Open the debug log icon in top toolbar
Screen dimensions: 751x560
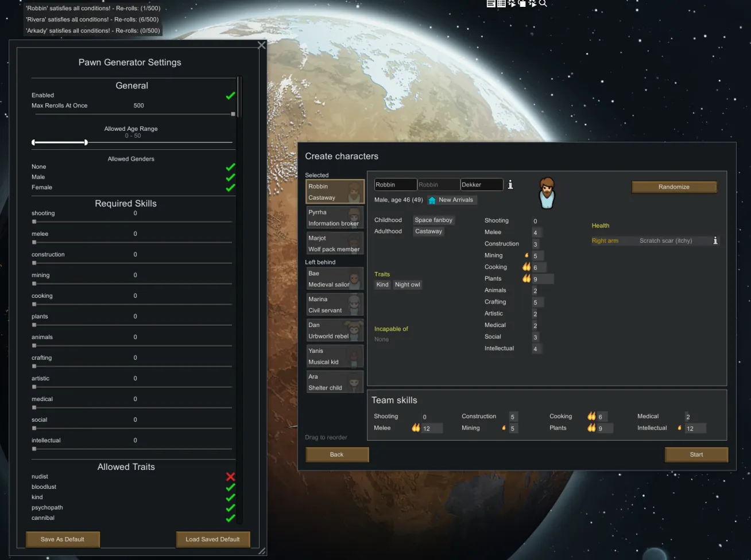(491, 3)
